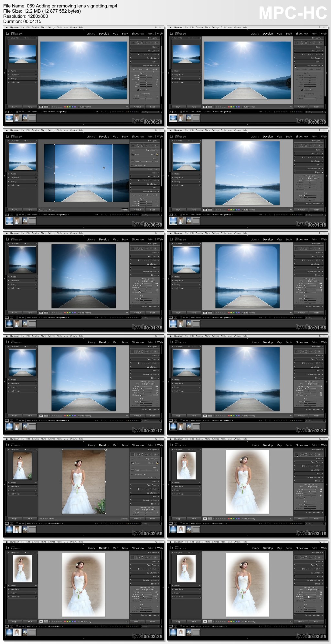Screen dimensions: 331x644
Task: Click Go Forward arrow in 00:01:38 frame
Action: point(23,317)
